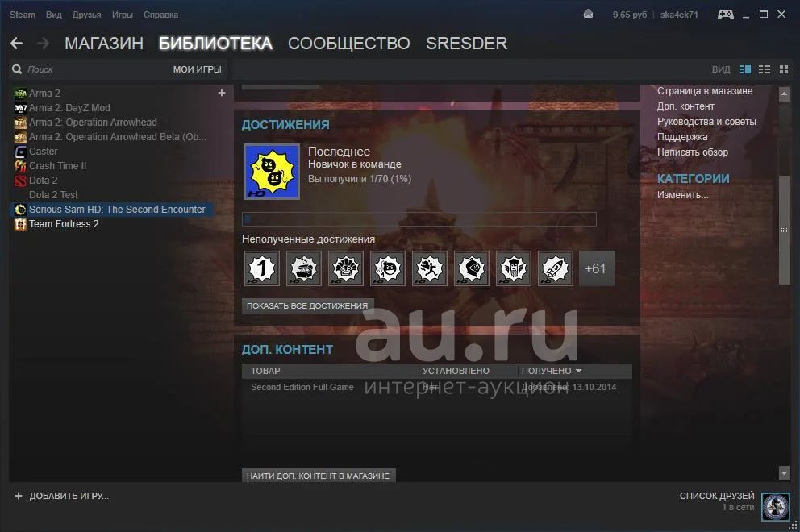Select the knight helmet locked achievement icon
The image size is (800, 532).
point(472,268)
